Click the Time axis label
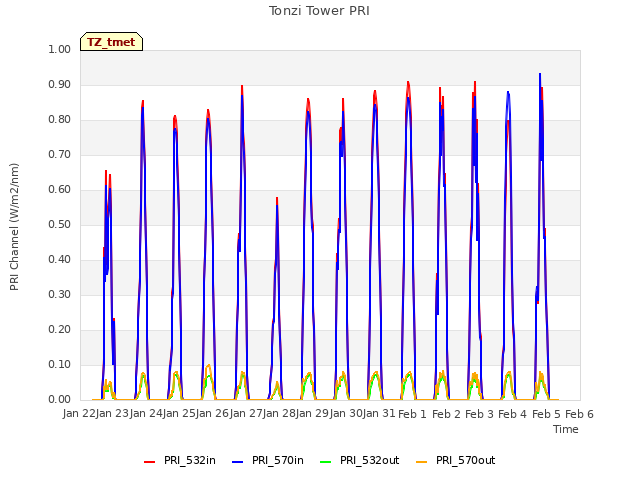The height and width of the screenshot is (480, 640). pyautogui.click(x=566, y=429)
